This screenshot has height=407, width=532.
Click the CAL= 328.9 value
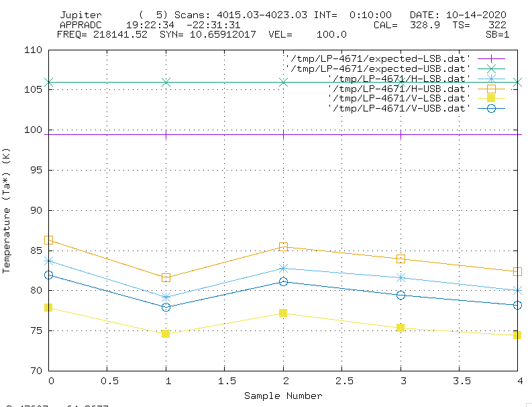407,25
